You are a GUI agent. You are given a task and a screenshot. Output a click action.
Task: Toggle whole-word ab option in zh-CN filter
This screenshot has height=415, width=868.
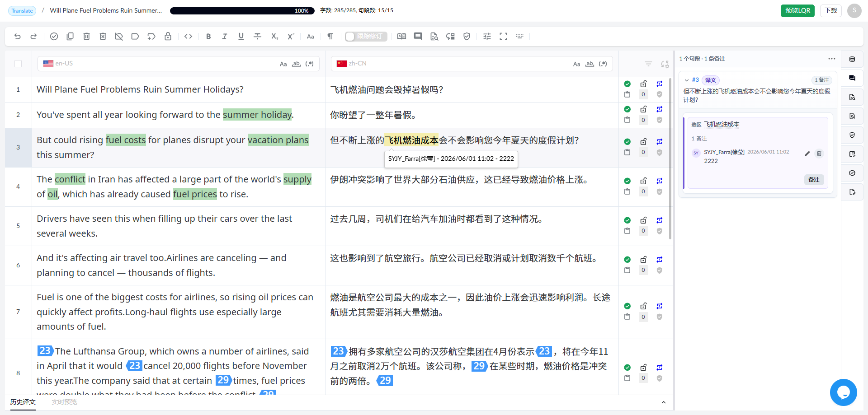590,64
